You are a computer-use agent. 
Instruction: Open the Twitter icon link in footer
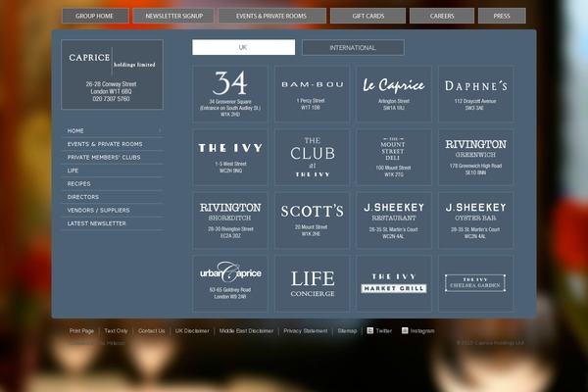coord(369,330)
